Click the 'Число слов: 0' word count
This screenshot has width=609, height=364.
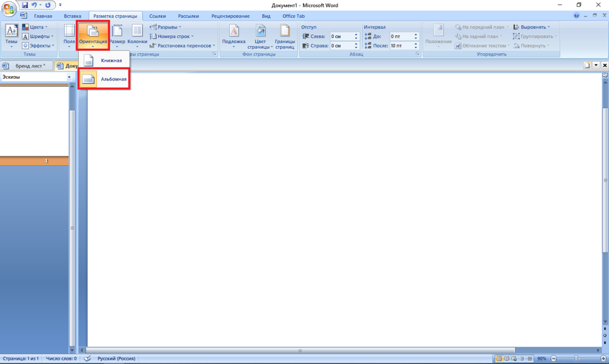tap(61, 358)
